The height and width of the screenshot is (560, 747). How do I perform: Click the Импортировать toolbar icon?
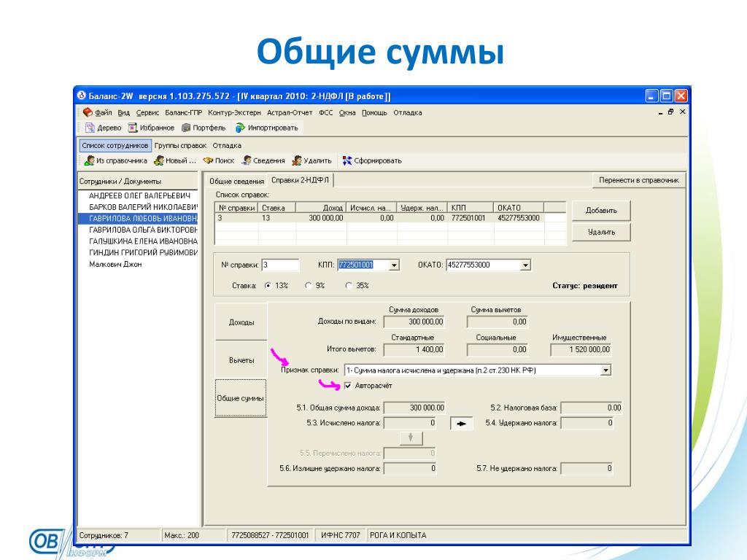tap(239, 128)
